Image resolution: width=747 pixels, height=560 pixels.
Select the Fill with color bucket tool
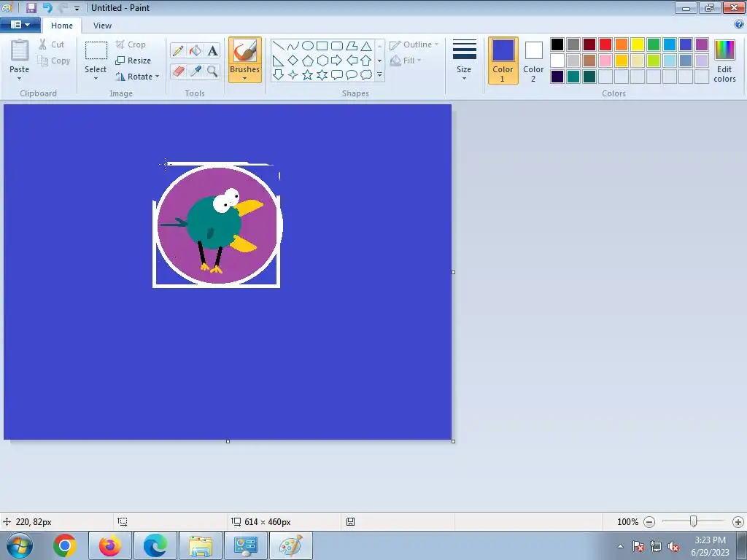[x=196, y=50]
